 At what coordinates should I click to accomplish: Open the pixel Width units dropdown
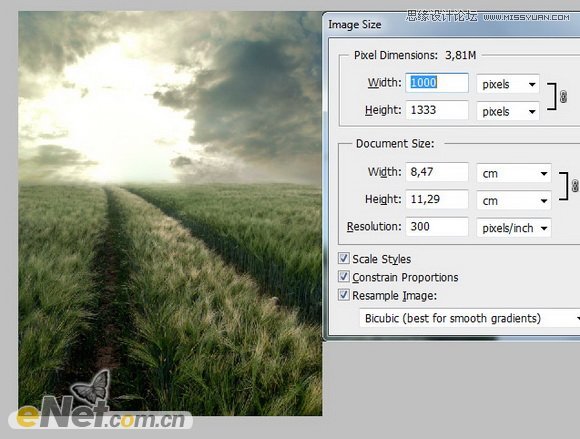pyautogui.click(x=508, y=84)
